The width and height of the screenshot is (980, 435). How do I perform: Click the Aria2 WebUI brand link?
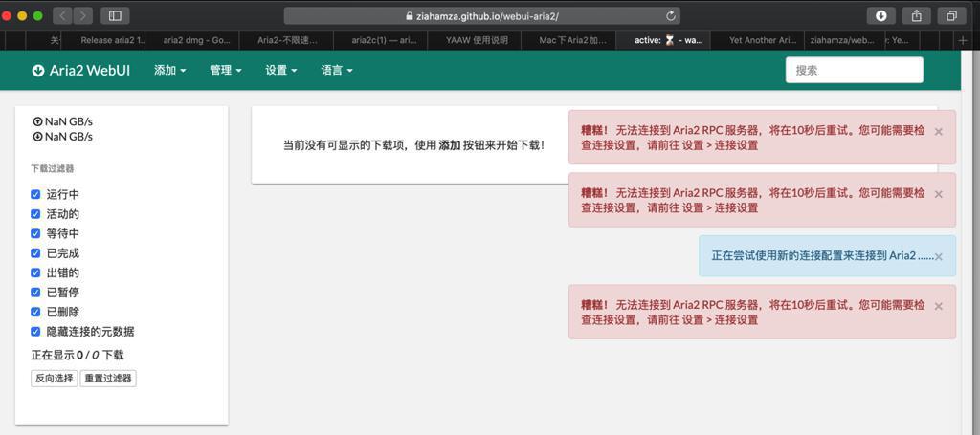[81, 71]
